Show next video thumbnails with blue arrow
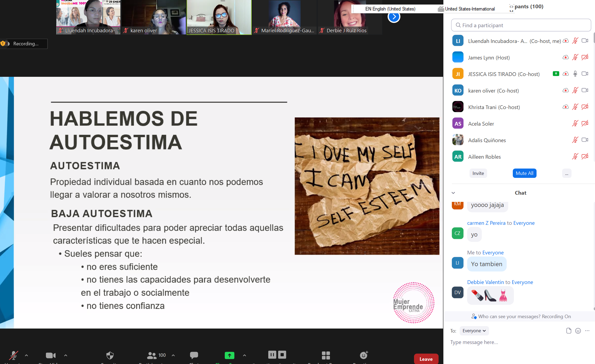The image size is (595, 364). pos(394,17)
